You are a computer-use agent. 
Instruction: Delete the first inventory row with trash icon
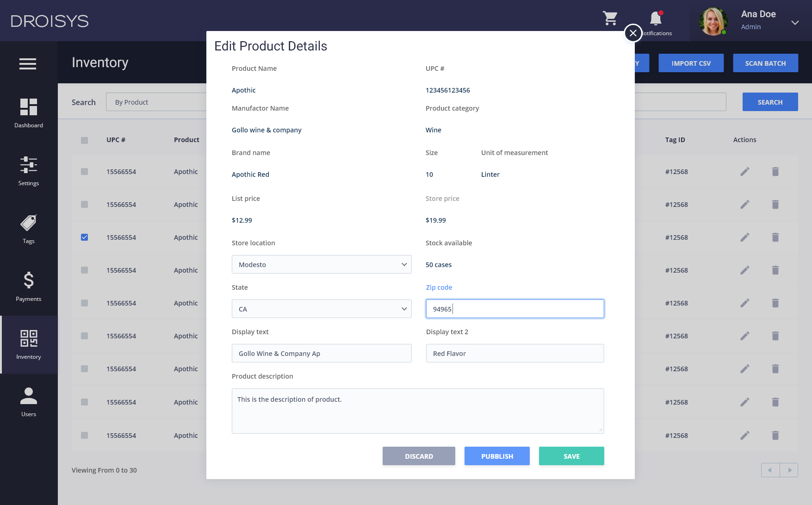pos(775,172)
